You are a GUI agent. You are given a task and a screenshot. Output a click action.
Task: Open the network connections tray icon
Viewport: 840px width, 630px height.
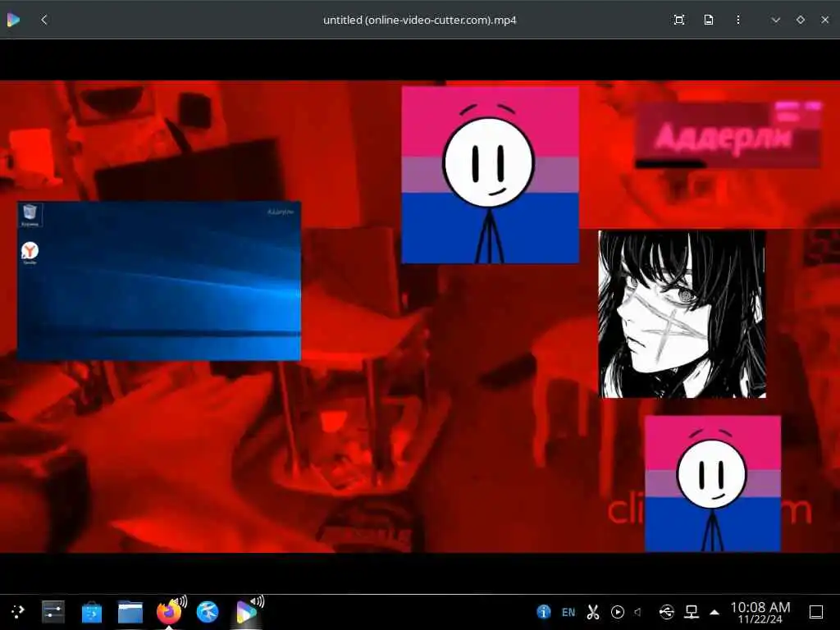point(691,612)
